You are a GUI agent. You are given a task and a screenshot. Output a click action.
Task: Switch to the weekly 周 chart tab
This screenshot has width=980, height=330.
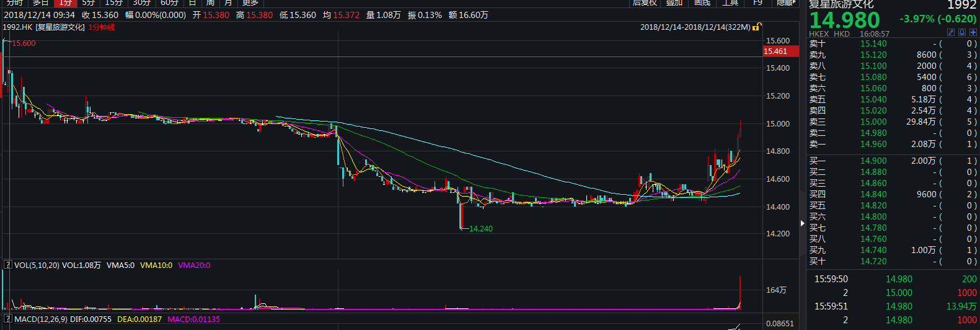210,3
